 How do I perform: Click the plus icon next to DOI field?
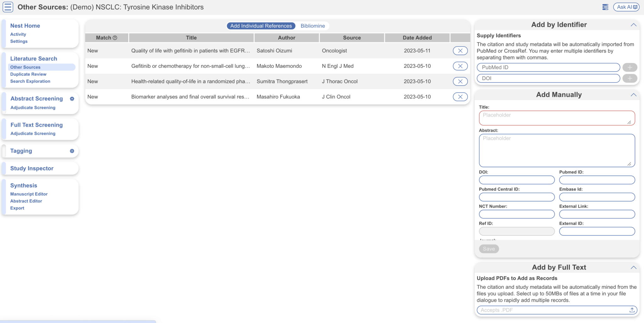(630, 78)
